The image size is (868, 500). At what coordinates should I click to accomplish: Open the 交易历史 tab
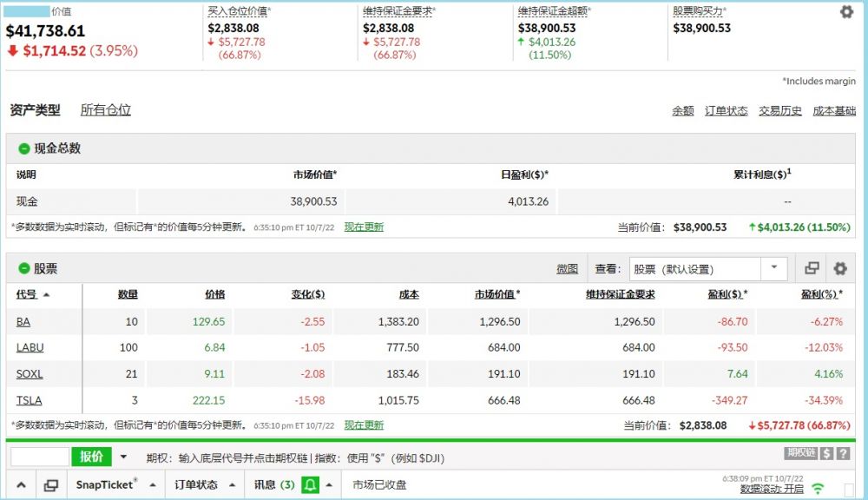click(x=780, y=111)
